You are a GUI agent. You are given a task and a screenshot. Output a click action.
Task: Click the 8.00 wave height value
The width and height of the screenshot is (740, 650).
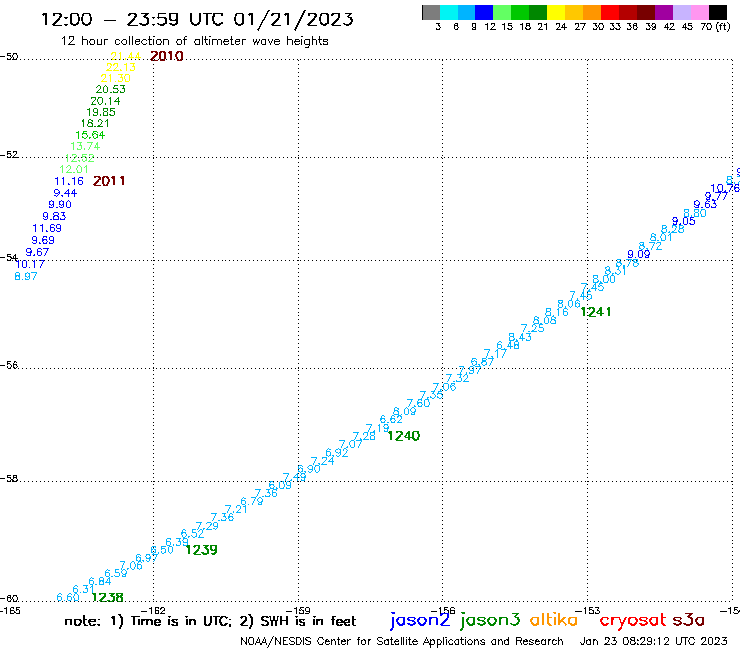pos(604,279)
